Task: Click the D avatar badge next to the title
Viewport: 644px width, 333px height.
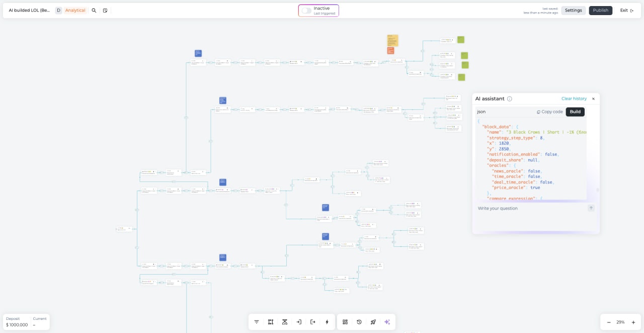Action: coord(58,10)
